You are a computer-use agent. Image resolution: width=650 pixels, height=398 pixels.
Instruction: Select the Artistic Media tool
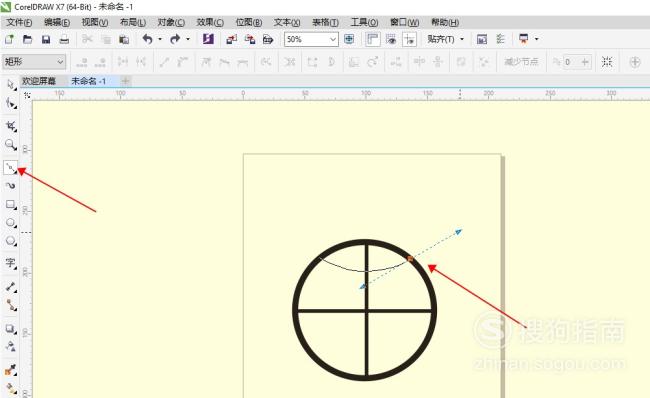tap(11, 186)
